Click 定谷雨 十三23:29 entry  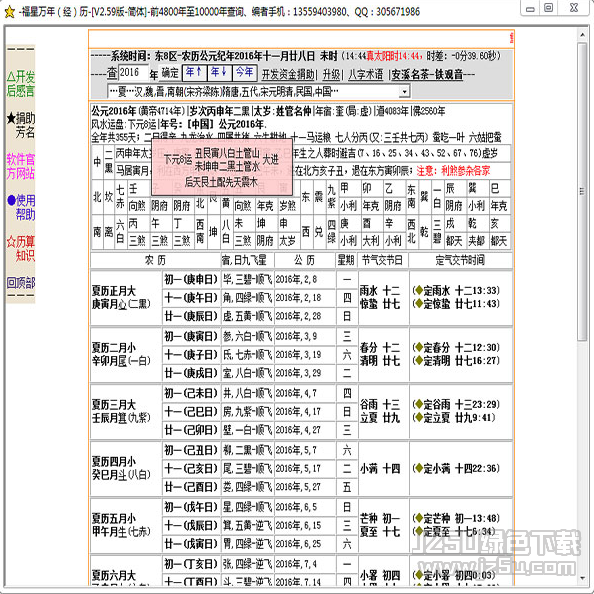(x=456, y=404)
